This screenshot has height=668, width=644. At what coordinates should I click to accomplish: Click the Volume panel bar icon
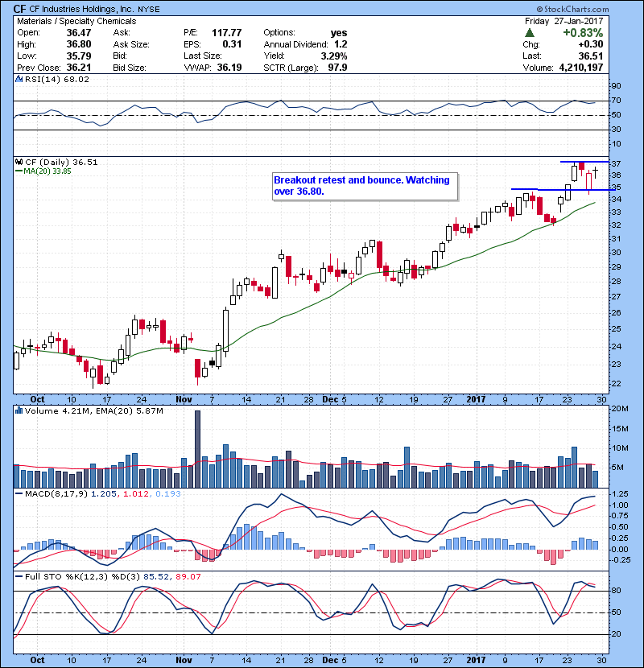point(19,410)
